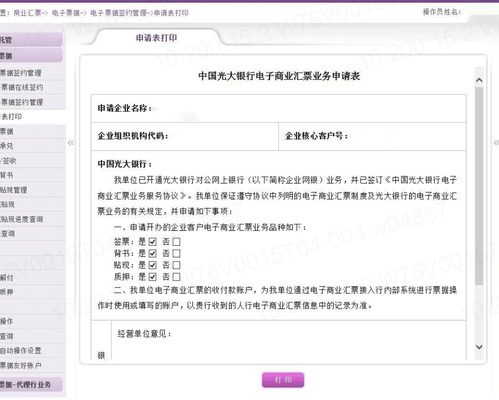Open 背书 sidebar menu item
This screenshot has width=499, height=400.
coord(33,175)
